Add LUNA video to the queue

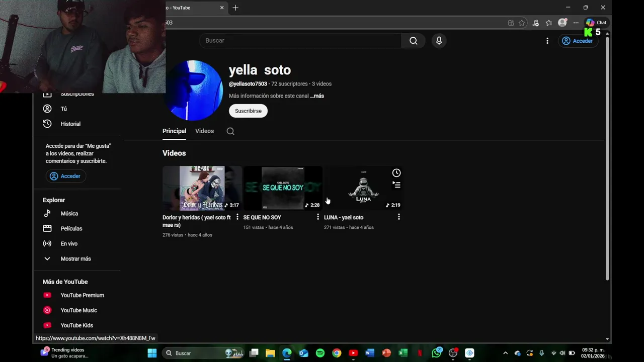[x=396, y=185]
